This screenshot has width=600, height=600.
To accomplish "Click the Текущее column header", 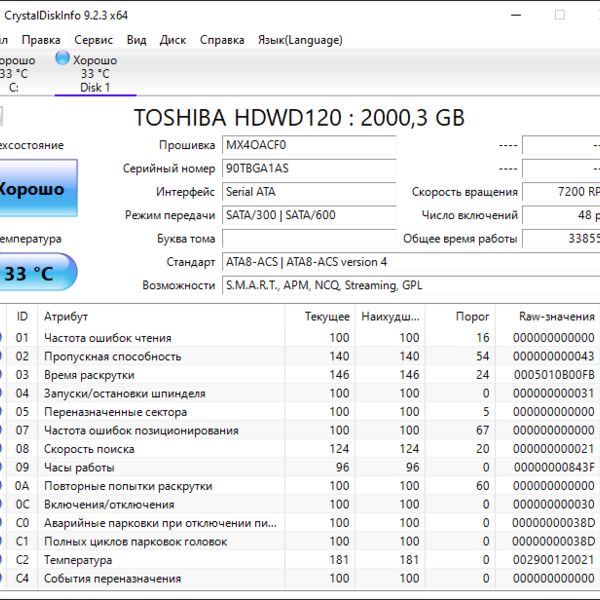I will (x=320, y=316).
